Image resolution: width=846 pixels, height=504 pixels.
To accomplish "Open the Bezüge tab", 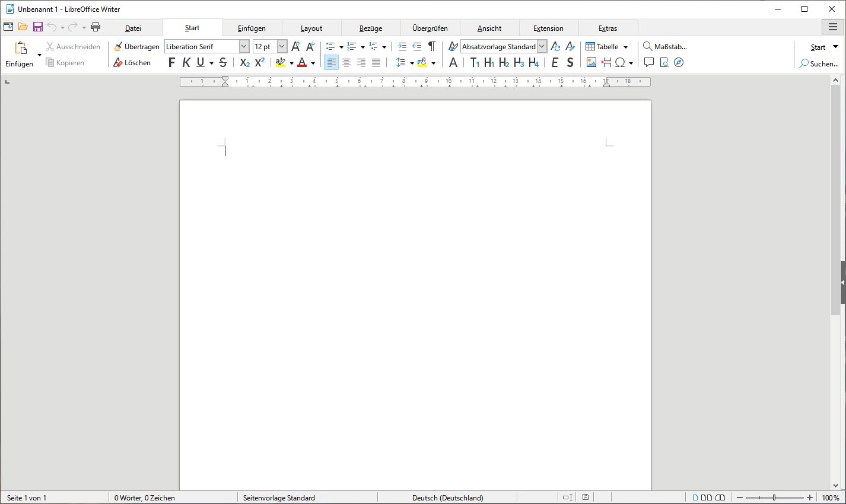I will [x=371, y=28].
